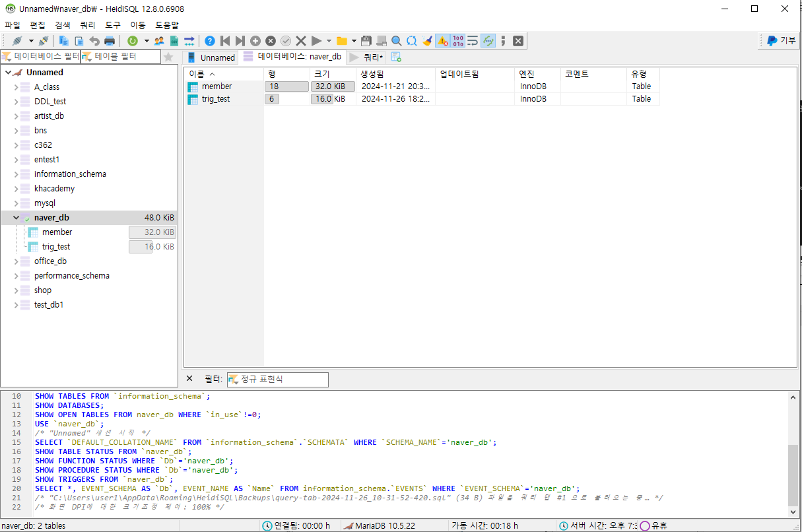Open the 파일 menu
The height and width of the screenshot is (532, 802).
pyautogui.click(x=13, y=25)
